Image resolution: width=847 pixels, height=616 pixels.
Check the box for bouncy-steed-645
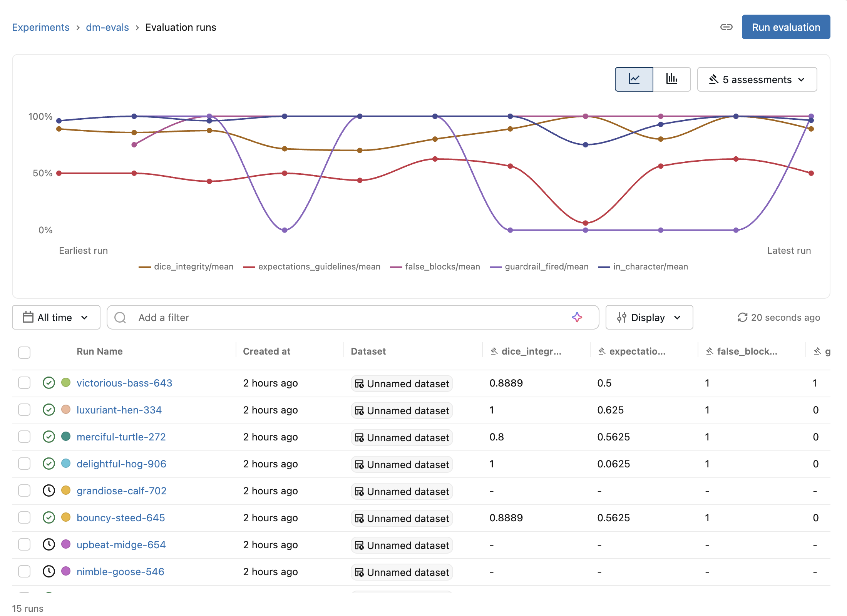click(24, 517)
